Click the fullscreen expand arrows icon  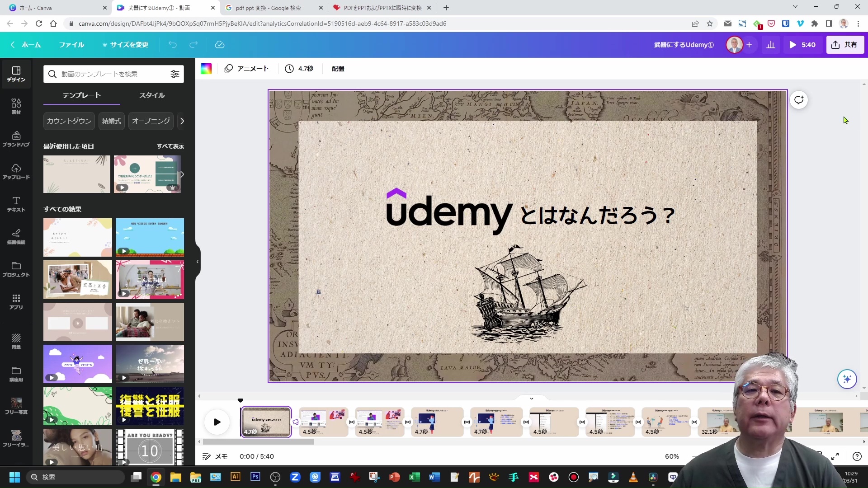tap(835, 456)
